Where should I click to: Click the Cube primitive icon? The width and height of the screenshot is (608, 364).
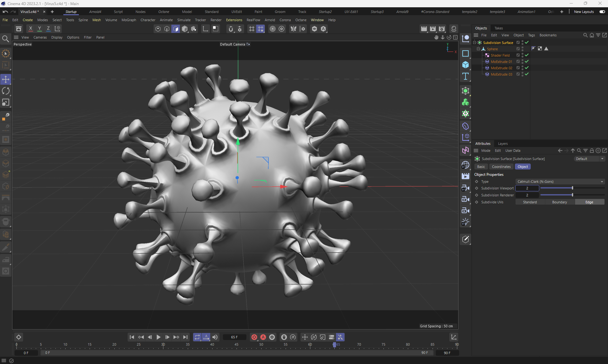(x=465, y=65)
